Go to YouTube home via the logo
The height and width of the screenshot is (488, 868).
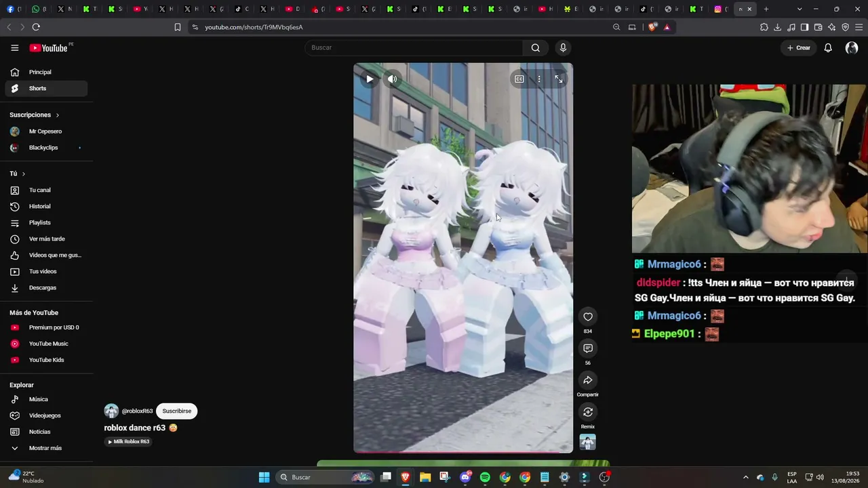(49, 48)
